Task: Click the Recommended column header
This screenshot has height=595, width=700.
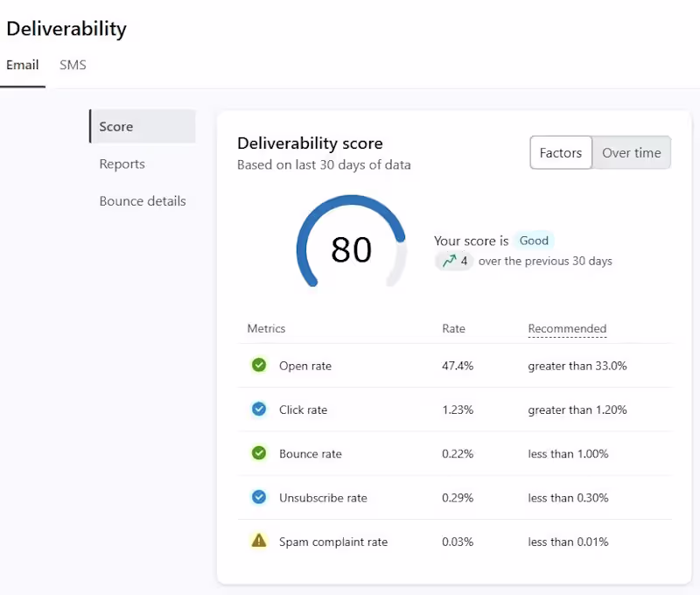Action: (567, 329)
